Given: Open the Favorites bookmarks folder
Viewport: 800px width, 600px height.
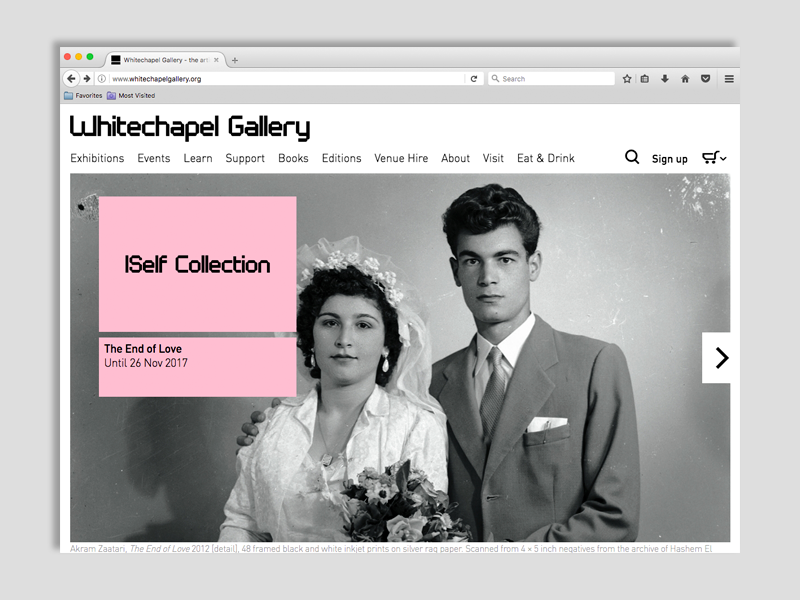Looking at the screenshot, I should [83, 95].
